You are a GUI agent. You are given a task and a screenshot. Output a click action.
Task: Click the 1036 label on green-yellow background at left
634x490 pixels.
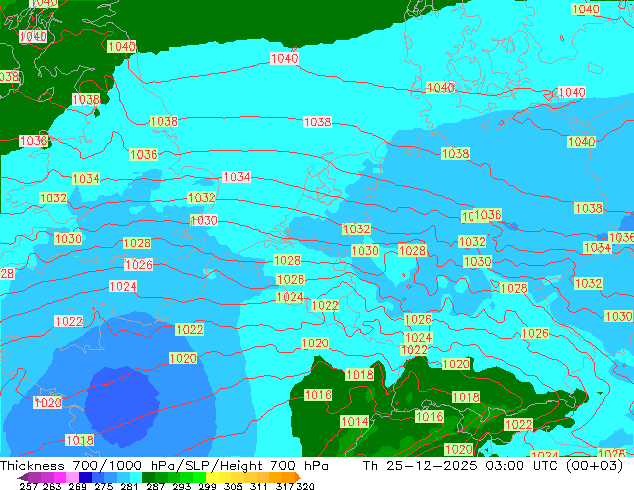pos(144,154)
